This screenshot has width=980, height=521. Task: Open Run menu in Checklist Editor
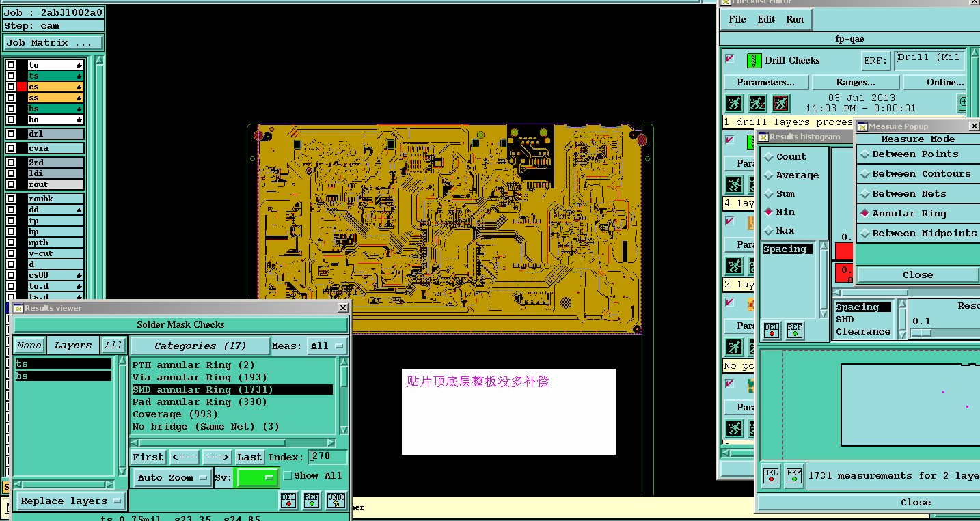pyautogui.click(x=795, y=19)
